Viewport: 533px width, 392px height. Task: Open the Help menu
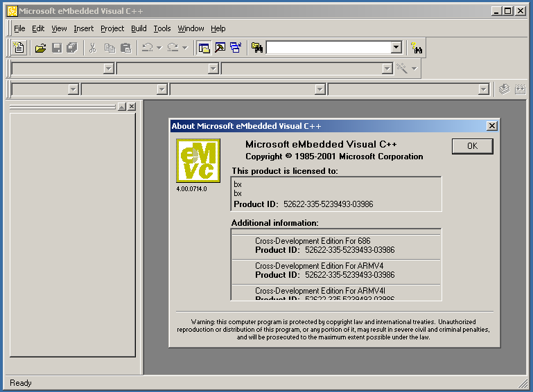(218, 28)
